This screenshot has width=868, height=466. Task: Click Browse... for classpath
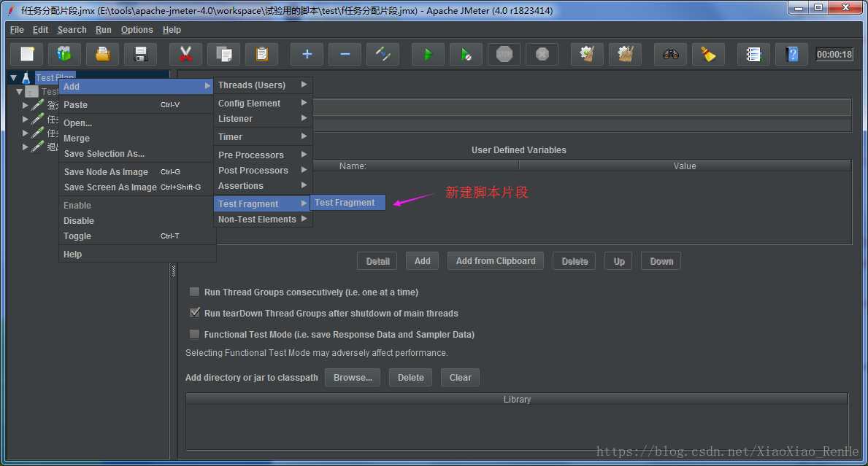[x=353, y=378]
